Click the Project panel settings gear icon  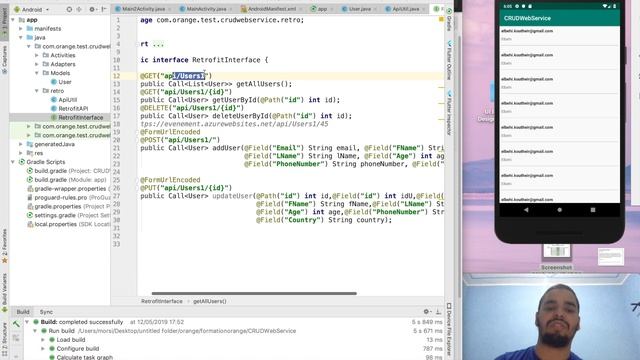coord(92,9)
